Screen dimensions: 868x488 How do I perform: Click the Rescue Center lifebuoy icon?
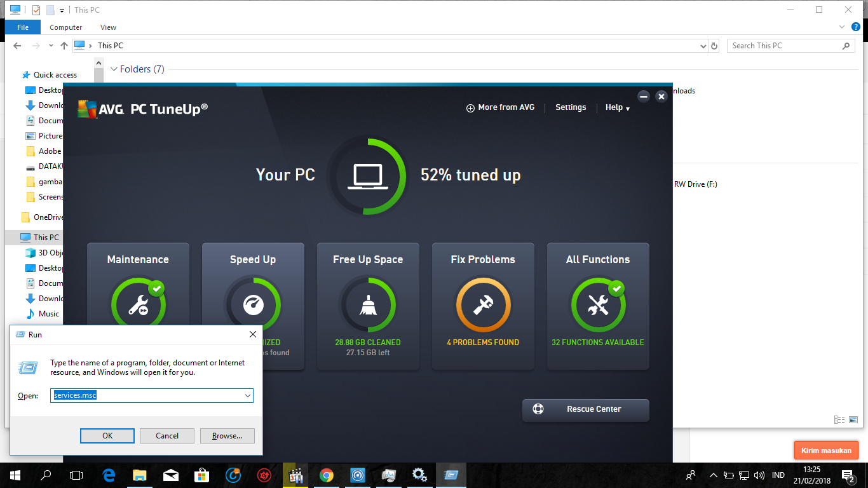[x=538, y=409]
